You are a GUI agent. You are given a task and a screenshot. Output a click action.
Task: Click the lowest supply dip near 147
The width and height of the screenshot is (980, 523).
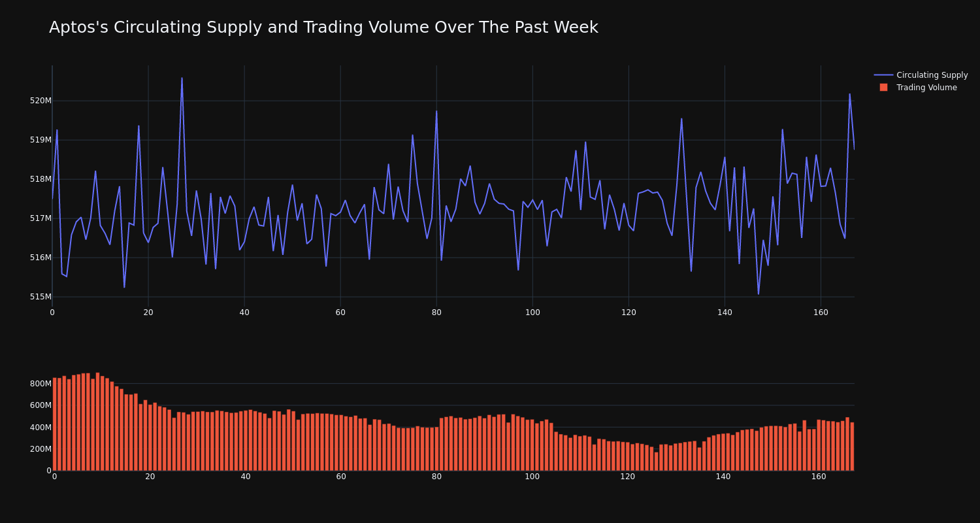759,294
